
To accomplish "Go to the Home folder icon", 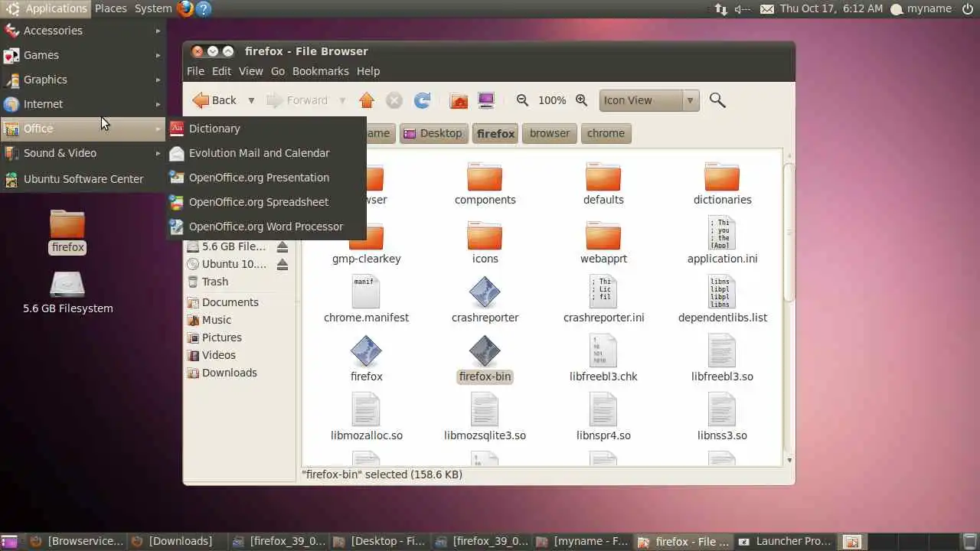I will (459, 100).
